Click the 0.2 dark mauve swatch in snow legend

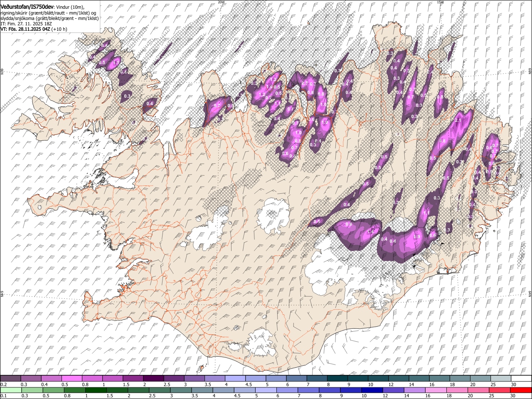[10, 379]
